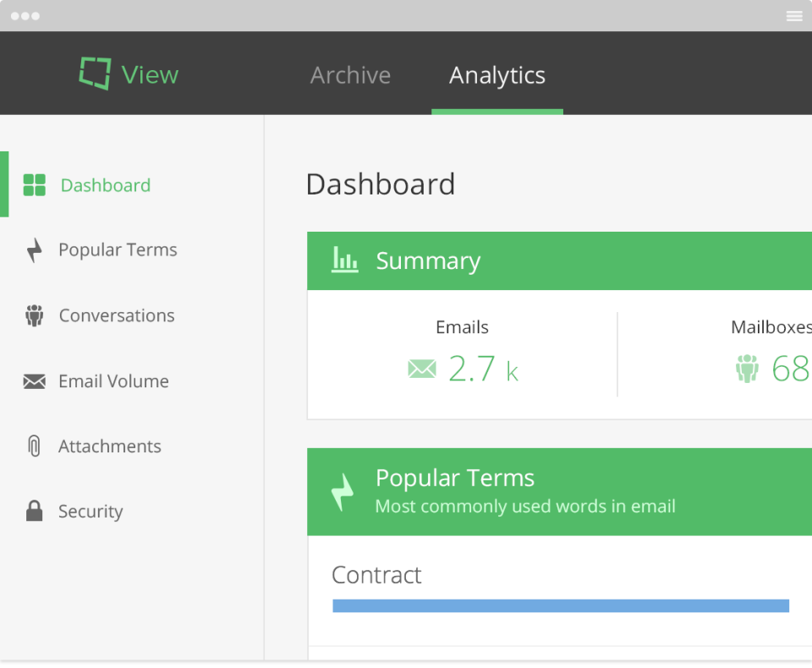
Task: Select the Dashboard grid icon in sidebar
Action: coord(35,184)
